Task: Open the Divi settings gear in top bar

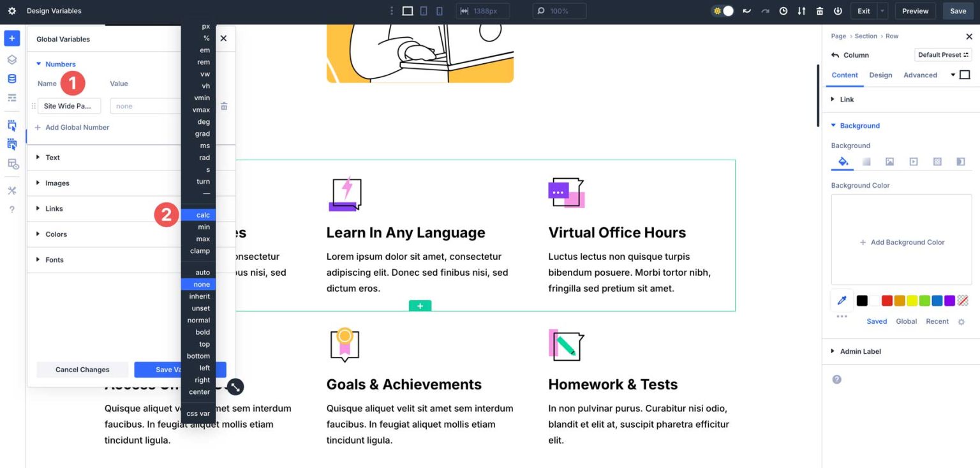Action: click(11, 11)
